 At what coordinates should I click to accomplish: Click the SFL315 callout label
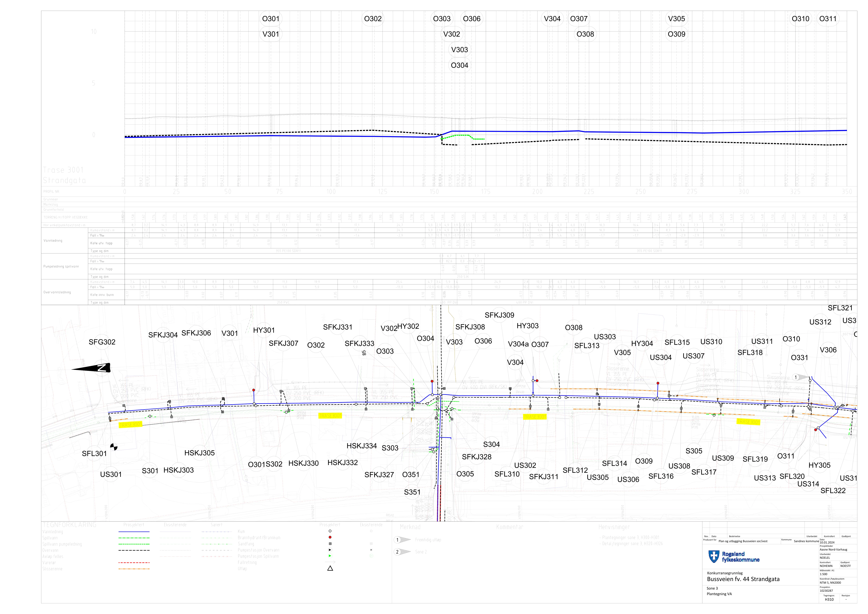click(x=677, y=342)
